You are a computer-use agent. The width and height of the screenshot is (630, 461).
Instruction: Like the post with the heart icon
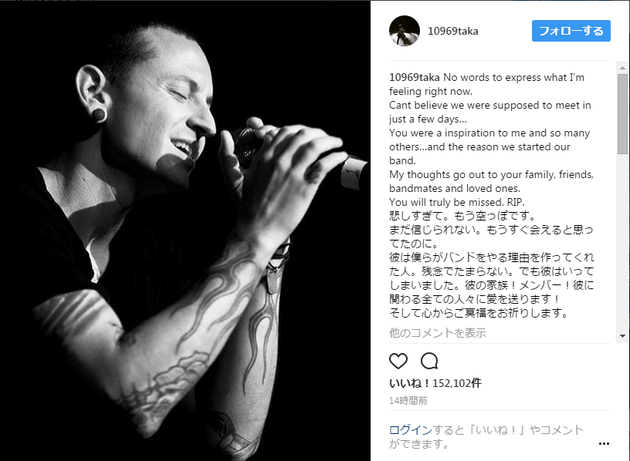[x=398, y=361]
